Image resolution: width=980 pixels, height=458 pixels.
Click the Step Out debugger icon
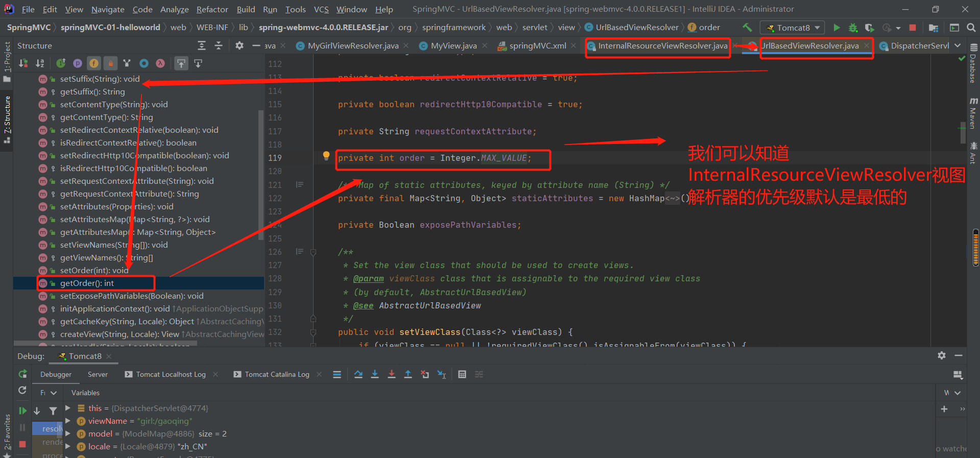(x=408, y=374)
